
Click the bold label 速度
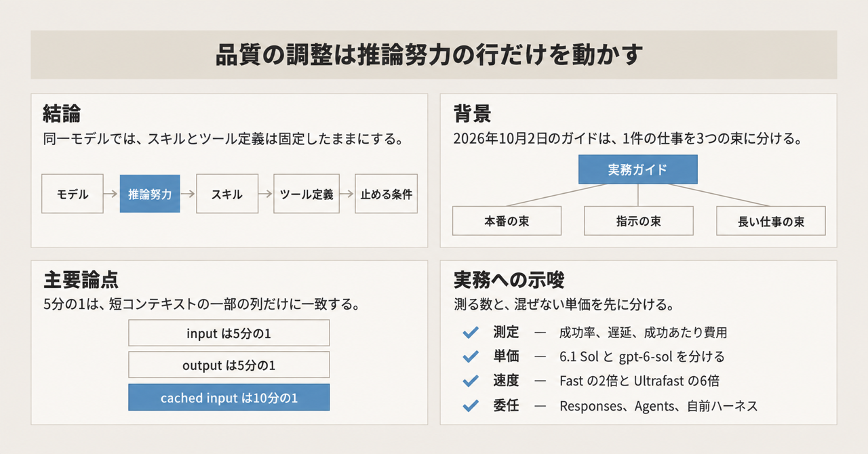click(506, 381)
